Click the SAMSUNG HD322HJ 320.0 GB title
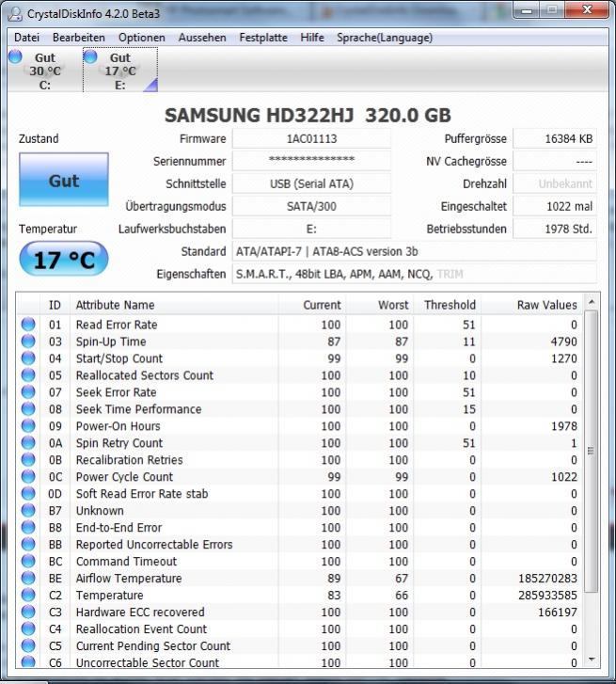 click(x=308, y=116)
